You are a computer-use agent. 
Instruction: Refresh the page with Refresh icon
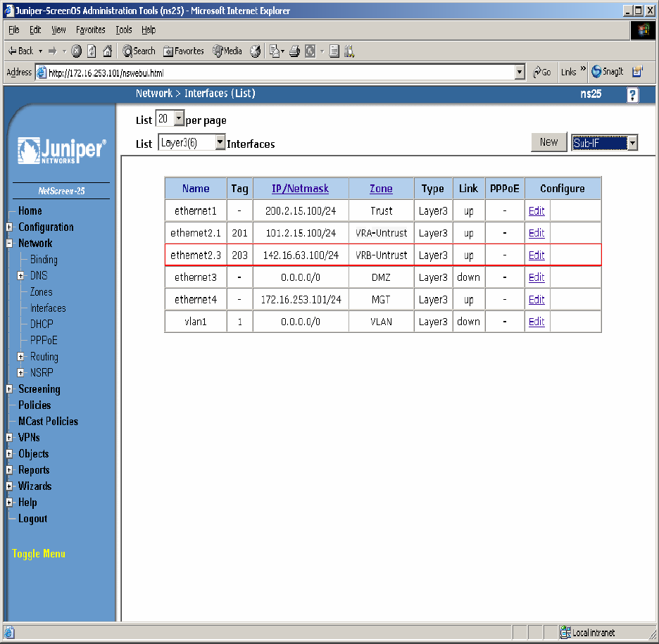(92, 51)
